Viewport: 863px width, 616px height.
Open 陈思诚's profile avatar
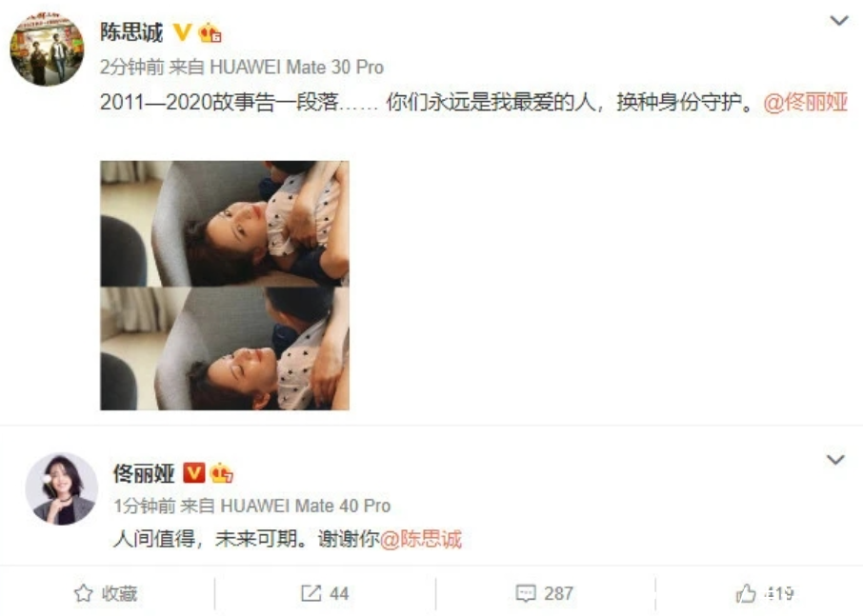[48, 49]
